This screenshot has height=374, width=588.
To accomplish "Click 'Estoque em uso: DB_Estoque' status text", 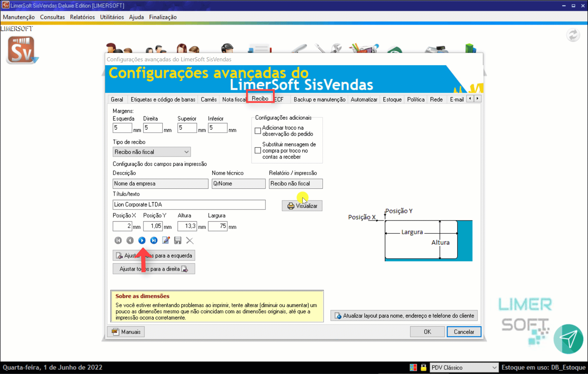I will coord(543,367).
